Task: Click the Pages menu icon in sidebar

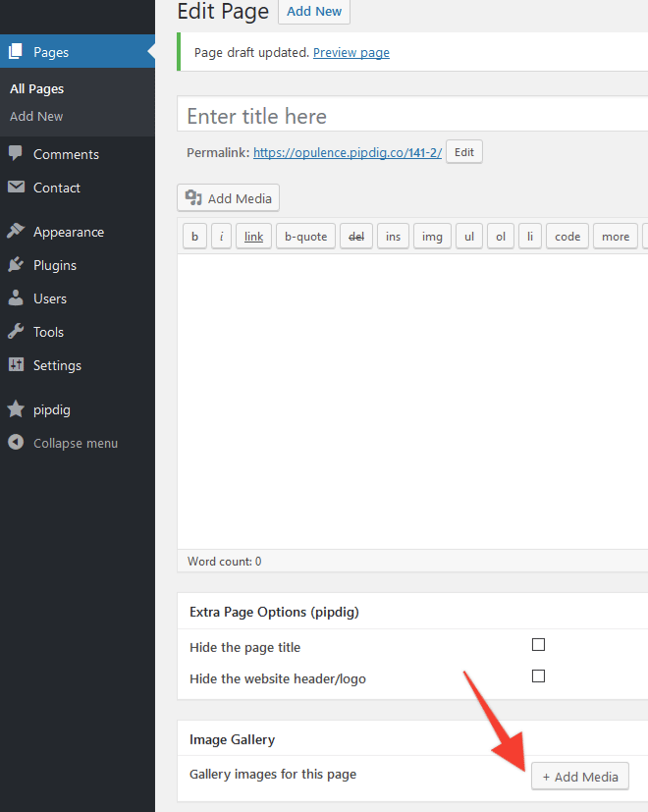Action: [x=16, y=51]
